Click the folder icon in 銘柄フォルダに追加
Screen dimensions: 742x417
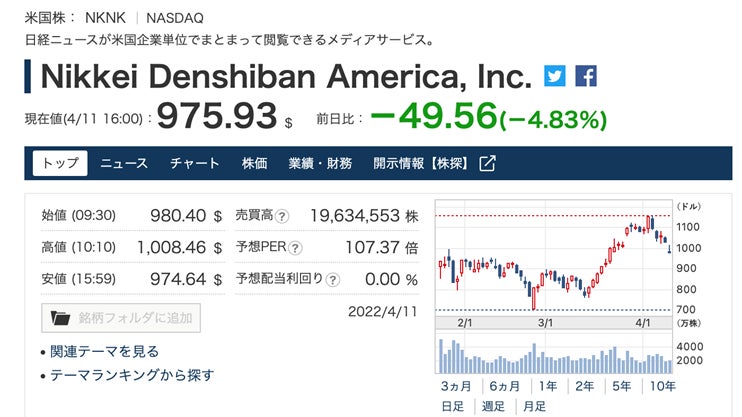61,319
